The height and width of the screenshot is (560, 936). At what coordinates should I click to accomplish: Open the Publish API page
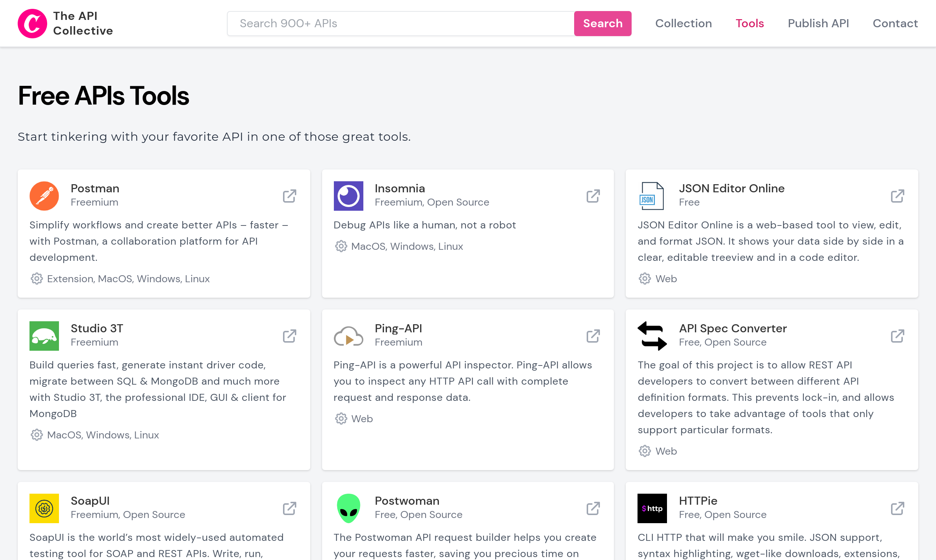818,24
